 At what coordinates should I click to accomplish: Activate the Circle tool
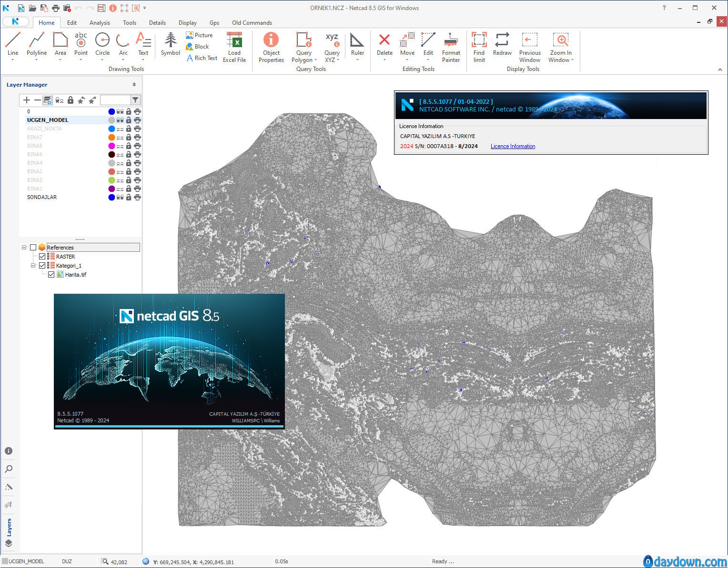pyautogui.click(x=102, y=44)
